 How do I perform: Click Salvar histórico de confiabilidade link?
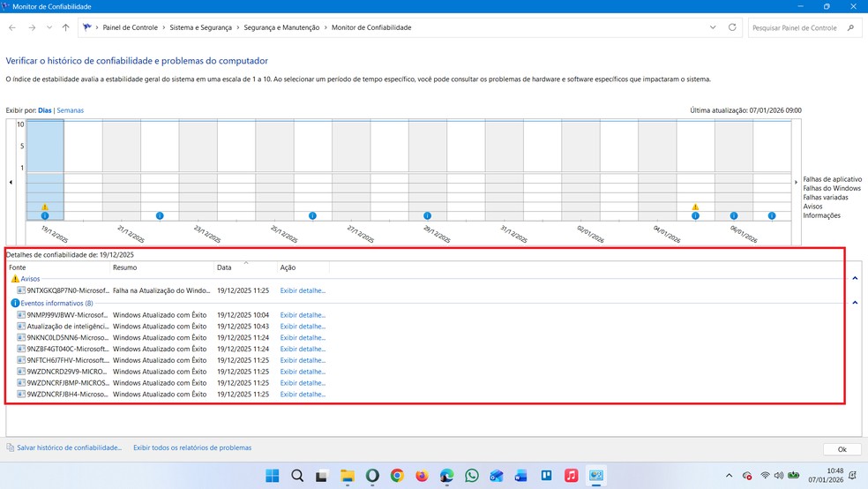point(69,448)
